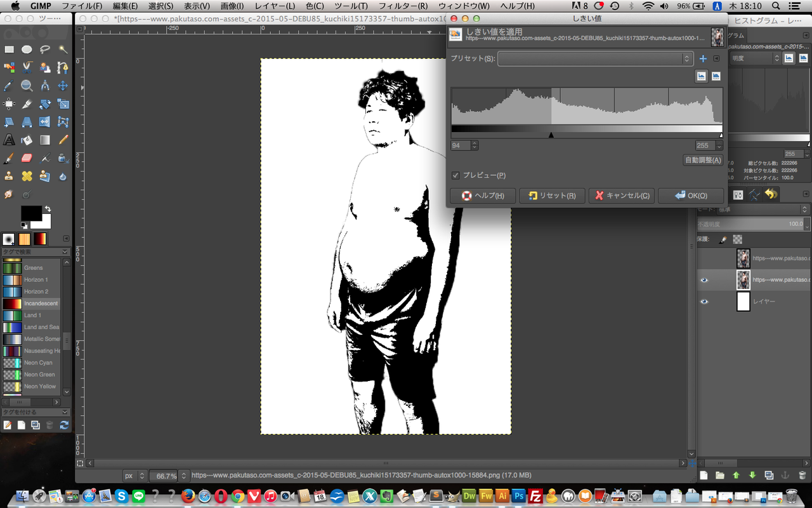Select the Paintbrush tool
Screen dimensions: 812x508
click(x=9, y=158)
